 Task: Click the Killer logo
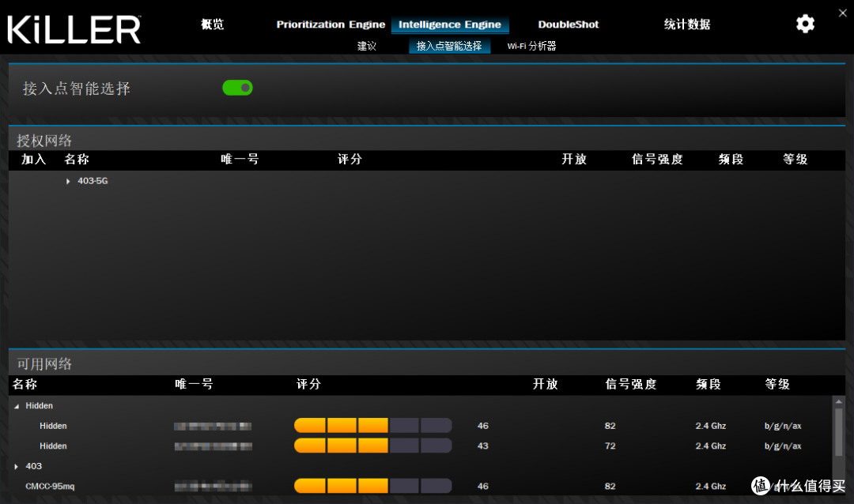[74, 29]
